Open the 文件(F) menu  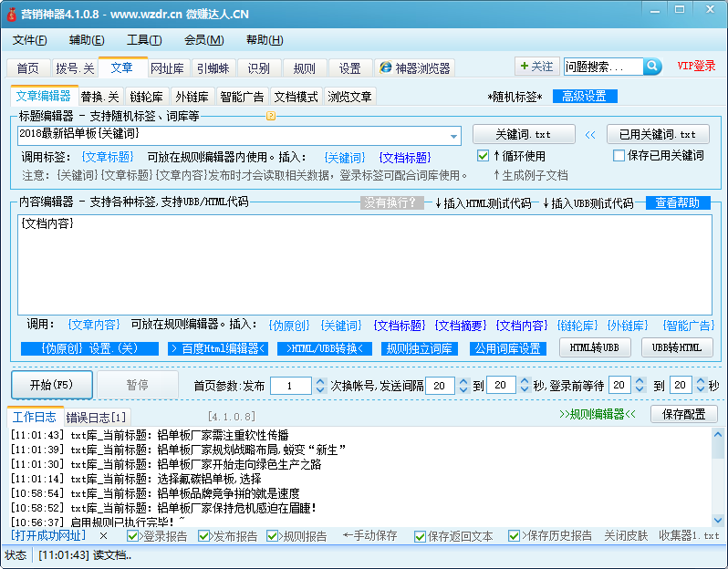point(30,40)
